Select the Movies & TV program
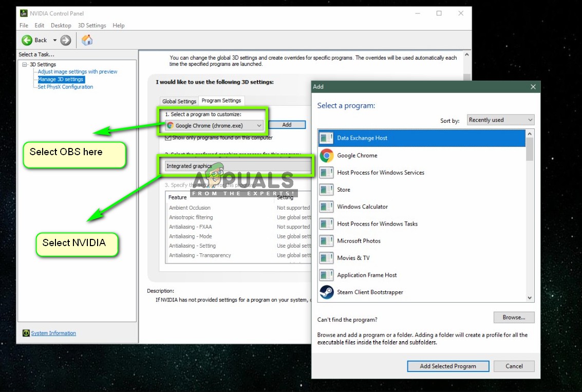This screenshot has height=392, width=582. click(x=353, y=257)
